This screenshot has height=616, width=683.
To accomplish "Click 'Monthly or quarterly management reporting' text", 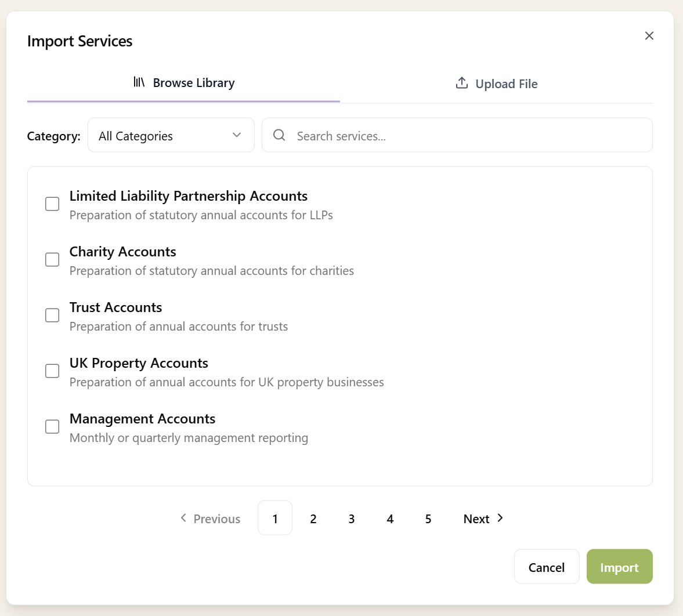I will pos(189,438).
